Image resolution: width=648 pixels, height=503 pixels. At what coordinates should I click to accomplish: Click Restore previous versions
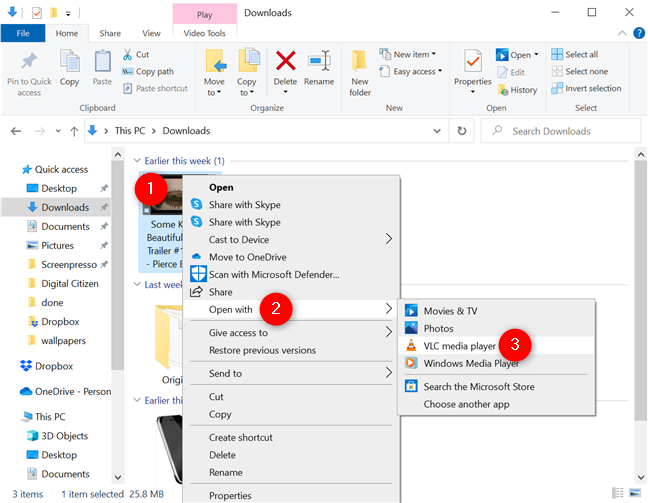pos(291,350)
